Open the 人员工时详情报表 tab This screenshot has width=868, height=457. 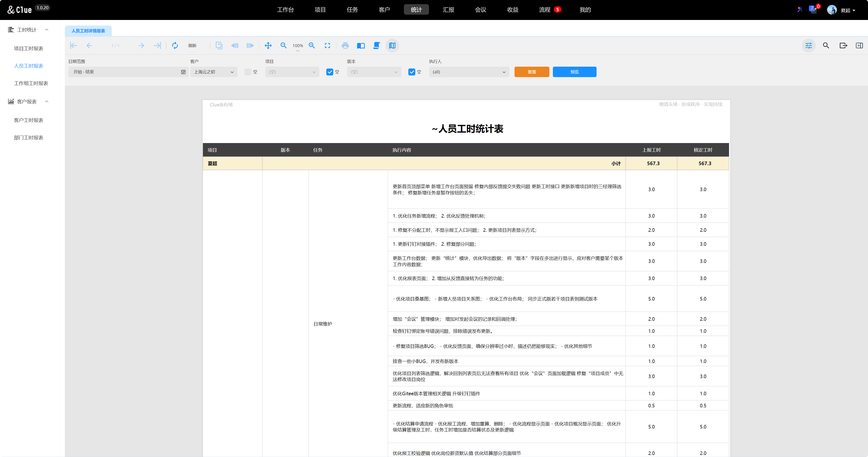pos(88,31)
